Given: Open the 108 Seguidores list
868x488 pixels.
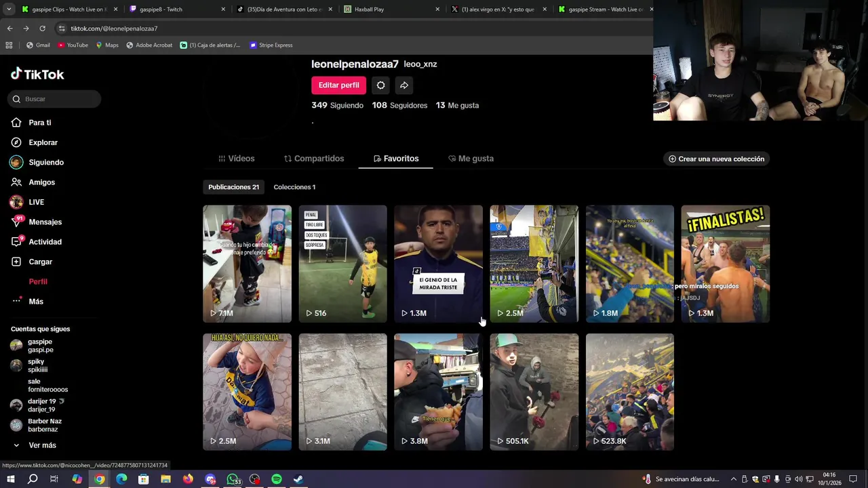Looking at the screenshot, I should 399,106.
